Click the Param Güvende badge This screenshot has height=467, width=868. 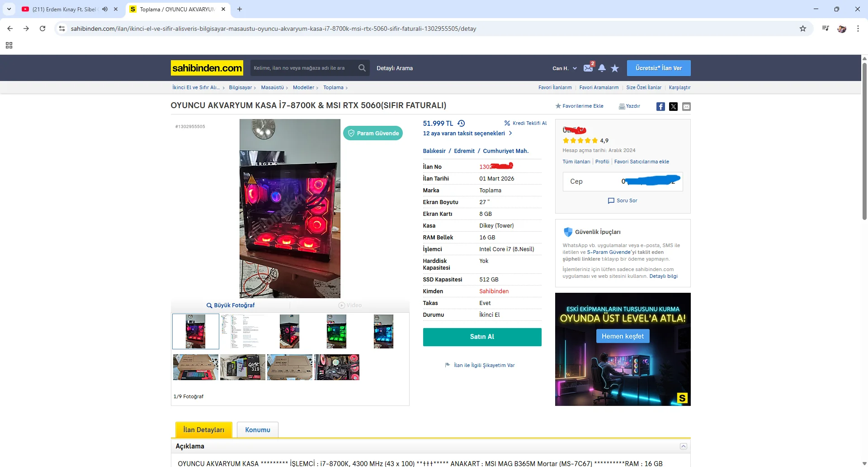point(373,133)
